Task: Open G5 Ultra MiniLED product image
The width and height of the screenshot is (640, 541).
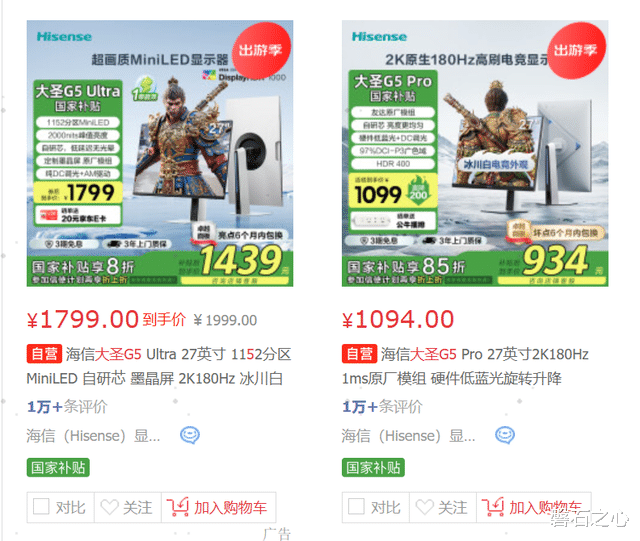Action: [x=160, y=153]
